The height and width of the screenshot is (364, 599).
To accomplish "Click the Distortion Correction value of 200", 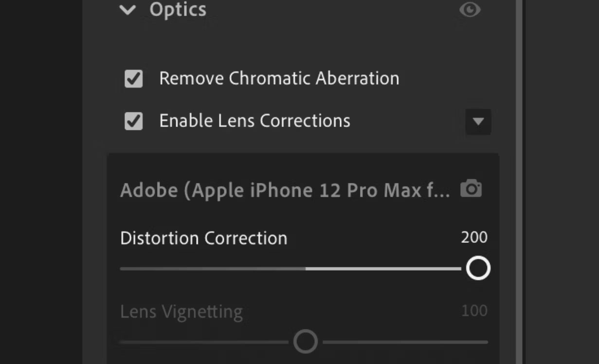I will tap(474, 237).
